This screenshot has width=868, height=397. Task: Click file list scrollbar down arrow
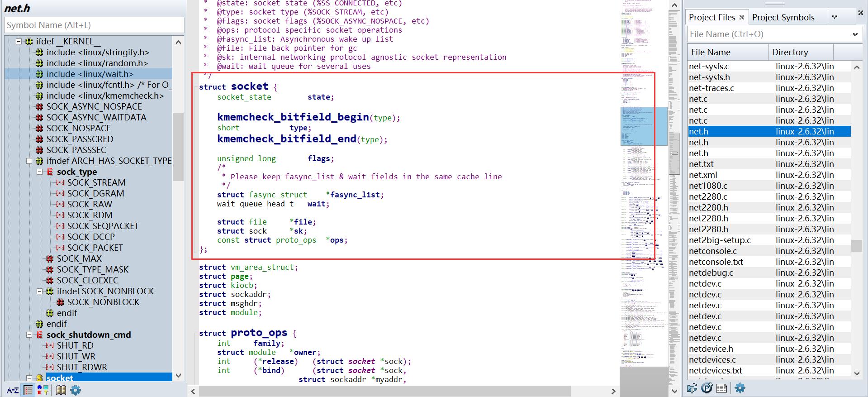pyautogui.click(x=857, y=373)
